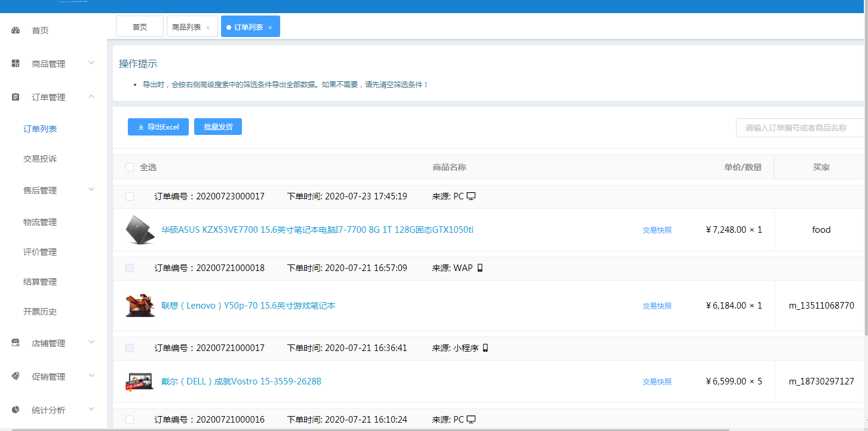Click the dashboard icon beside 首页
This screenshot has height=431, width=868.
[16, 30]
